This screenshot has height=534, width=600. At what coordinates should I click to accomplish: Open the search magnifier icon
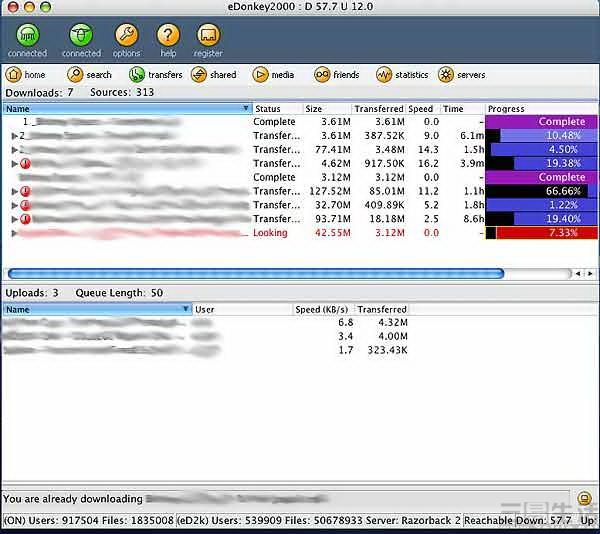point(75,75)
